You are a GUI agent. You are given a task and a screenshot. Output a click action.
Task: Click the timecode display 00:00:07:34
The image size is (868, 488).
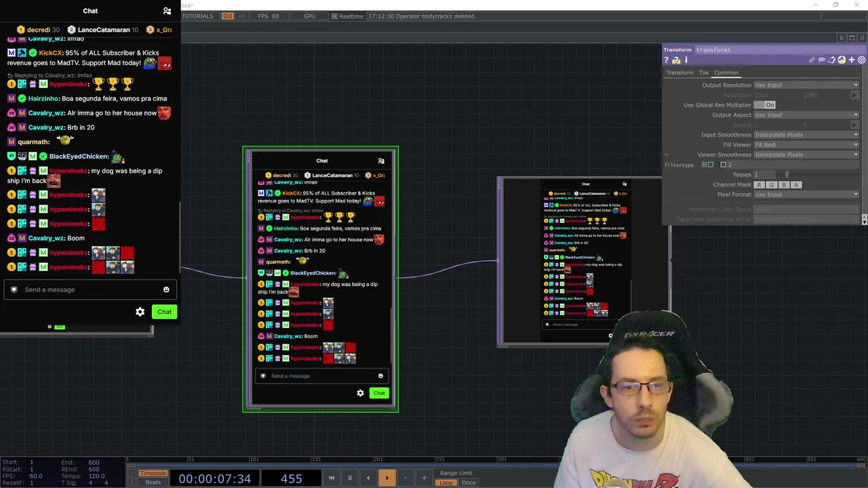(x=215, y=479)
